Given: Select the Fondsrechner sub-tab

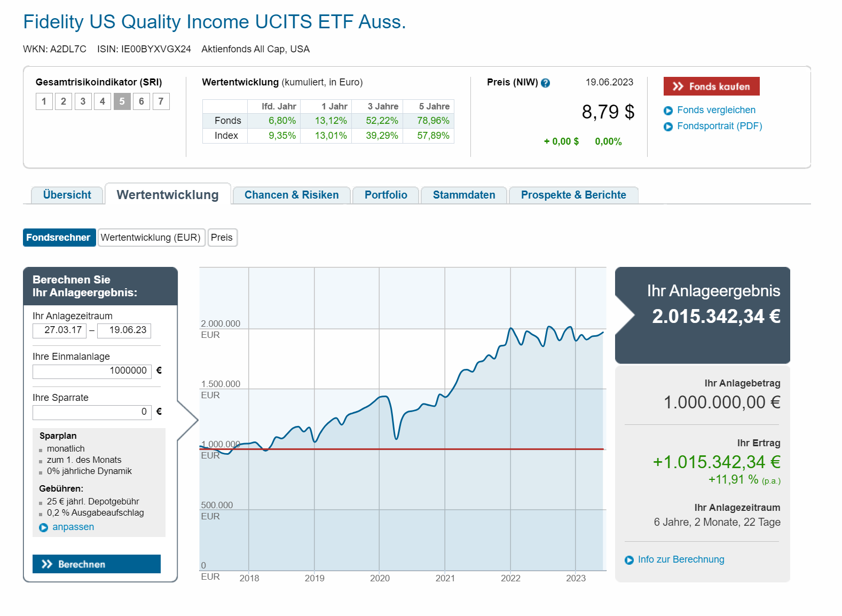Looking at the screenshot, I should [x=59, y=238].
